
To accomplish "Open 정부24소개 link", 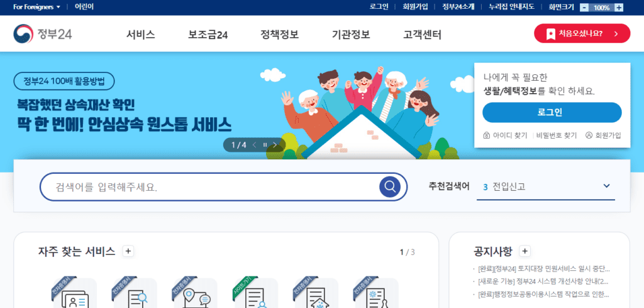I will pyautogui.click(x=458, y=7).
